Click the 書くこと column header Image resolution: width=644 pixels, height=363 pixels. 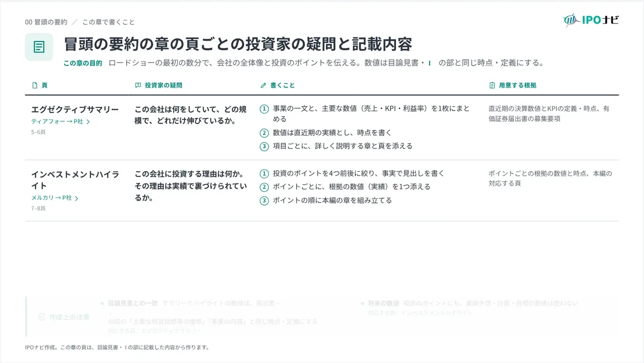[x=283, y=85]
